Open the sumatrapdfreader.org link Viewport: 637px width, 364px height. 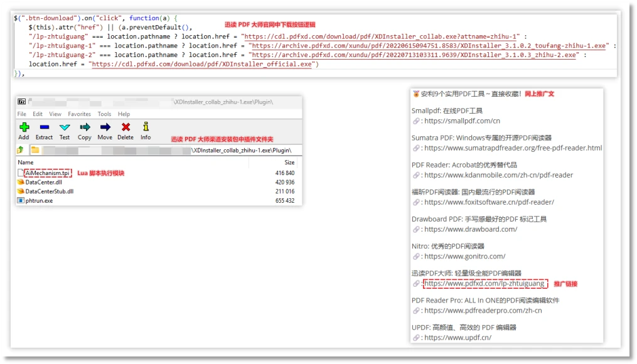513,148
